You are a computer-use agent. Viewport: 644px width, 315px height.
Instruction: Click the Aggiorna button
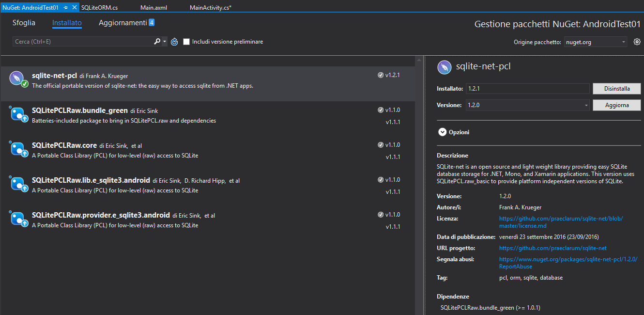pyautogui.click(x=617, y=105)
